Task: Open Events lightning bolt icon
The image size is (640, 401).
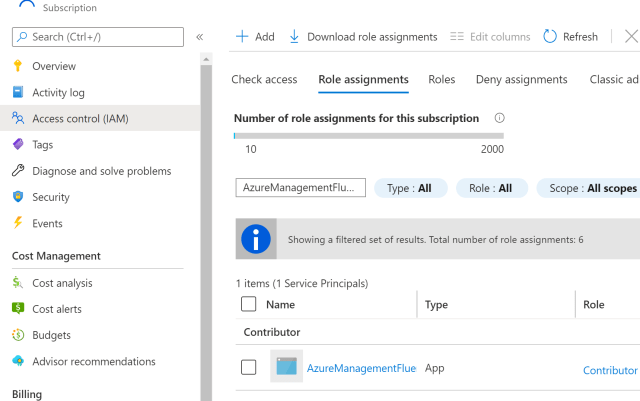Action: coord(18,223)
